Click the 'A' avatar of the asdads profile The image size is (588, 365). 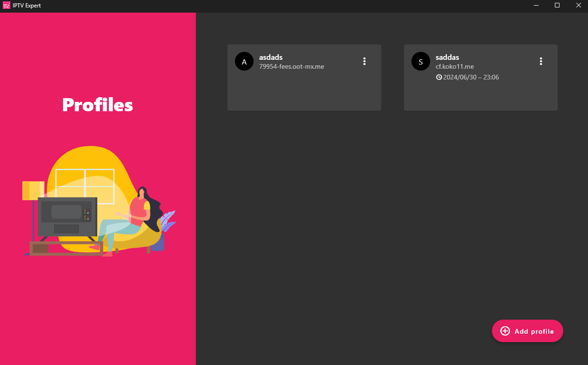click(x=244, y=61)
